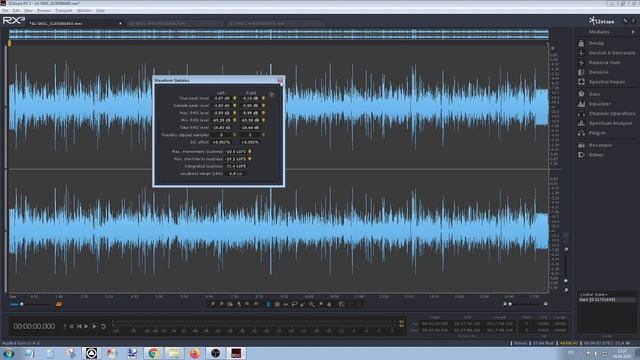
Task: Open the Transport menu
Action: point(64,11)
